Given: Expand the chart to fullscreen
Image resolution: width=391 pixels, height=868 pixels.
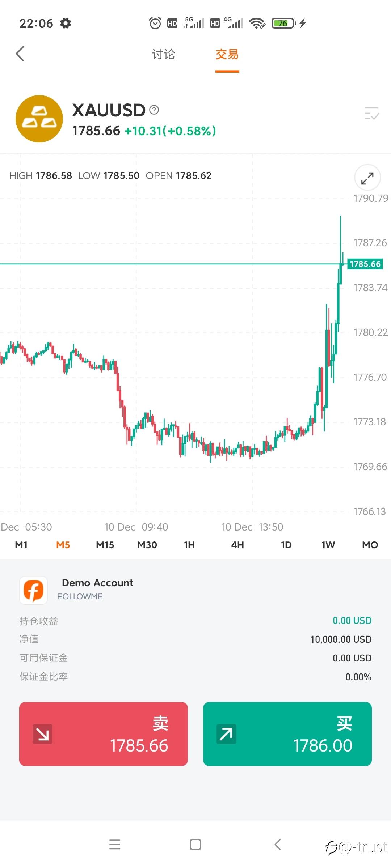Looking at the screenshot, I should tap(367, 178).
